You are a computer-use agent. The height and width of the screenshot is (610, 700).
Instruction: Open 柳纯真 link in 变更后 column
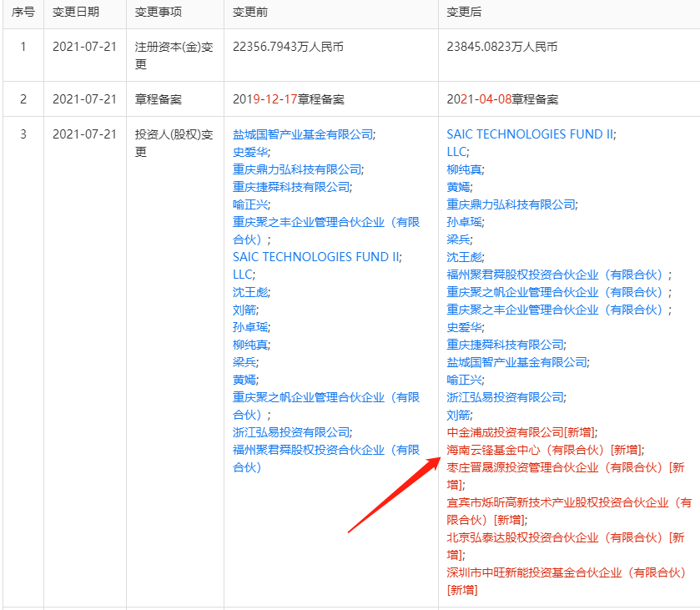coord(464,169)
